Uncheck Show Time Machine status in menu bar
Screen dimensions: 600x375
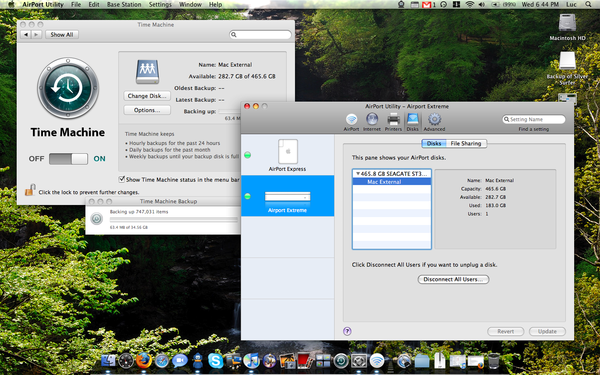122,179
